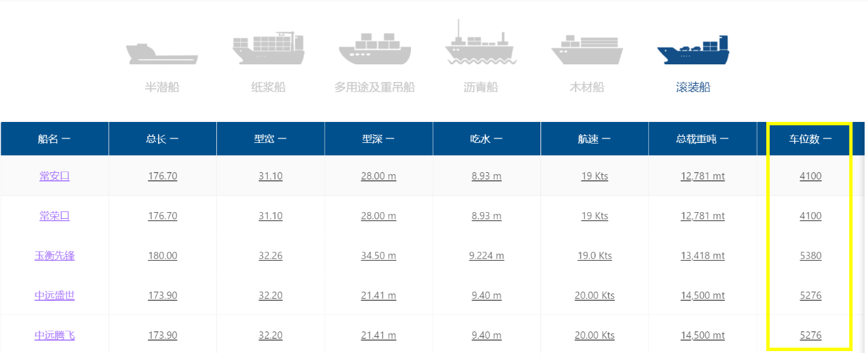Sort table by 吃水 column header
This screenshot has width=868, height=353.
point(487,139)
